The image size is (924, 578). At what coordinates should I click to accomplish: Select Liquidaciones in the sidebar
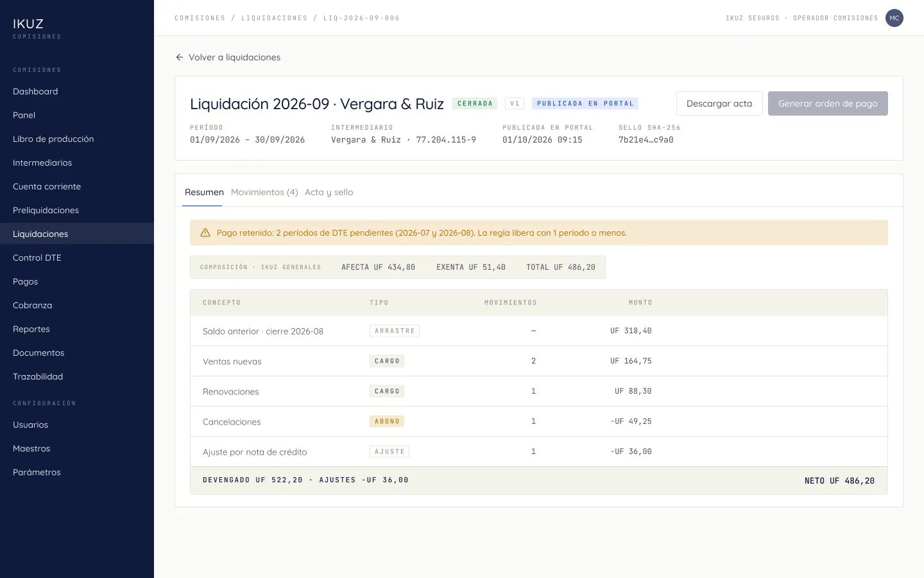[77, 234]
